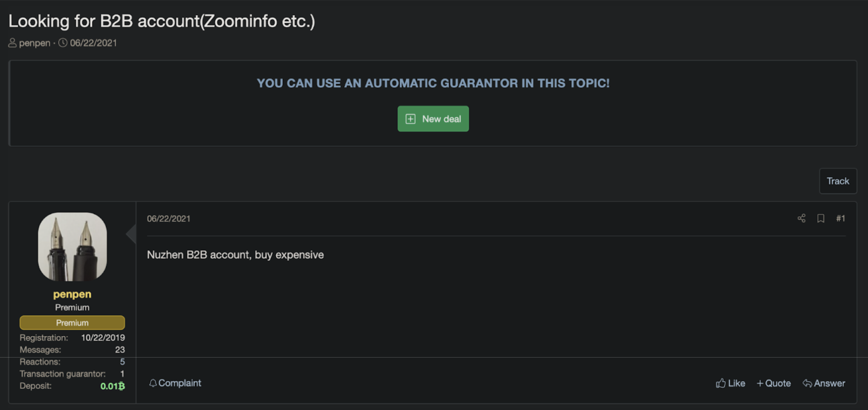Click the clock icon next to the thread date

coord(63,43)
